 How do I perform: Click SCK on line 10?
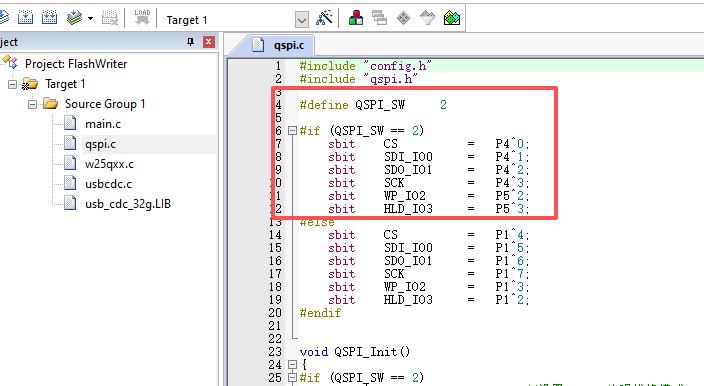[394, 183]
